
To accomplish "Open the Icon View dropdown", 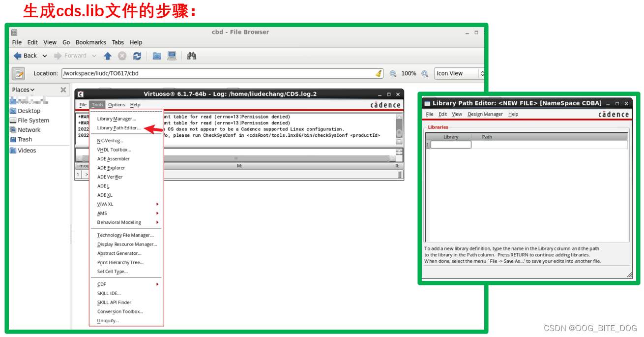I will (459, 73).
